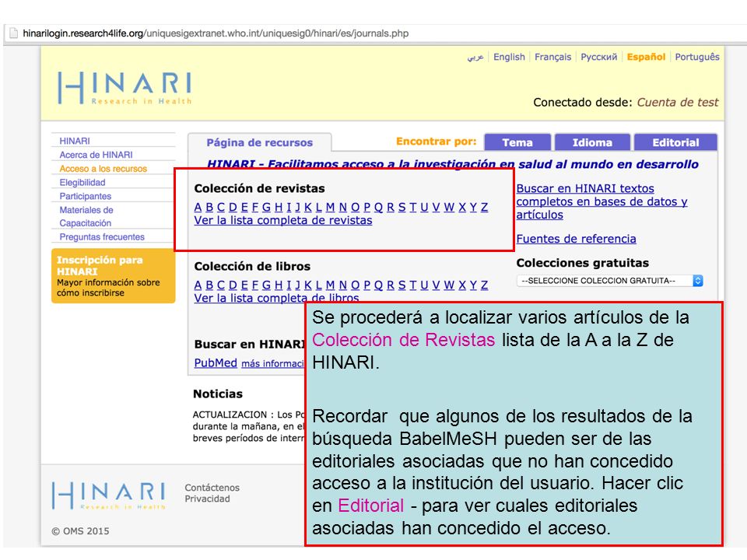747x560 pixels.
Task: Click letter B in Colección de revistas
Action: point(209,207)
